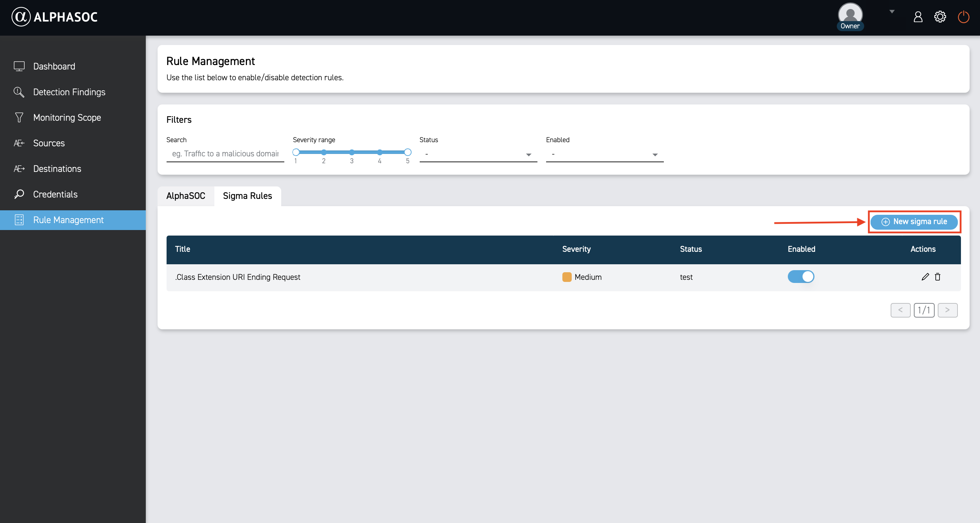The image size is (980, 523).
Task: Click the severity slider handle at 5
Action: pos(408,152)
